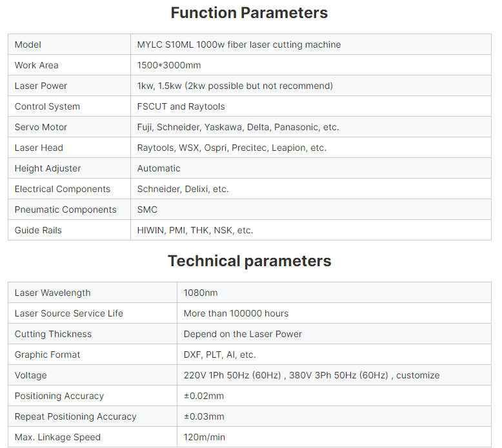This screenshot has height=448, width=502.
Task: Select the Laser Source Service Life label
Action: pyautogui.click(x=69, y=313)
